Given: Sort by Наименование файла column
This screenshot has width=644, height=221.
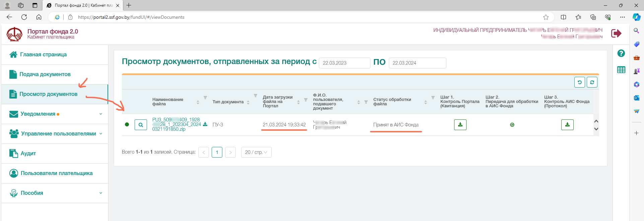Looking at the screenshot, I should pyautogui.click(x=198, y=102).
